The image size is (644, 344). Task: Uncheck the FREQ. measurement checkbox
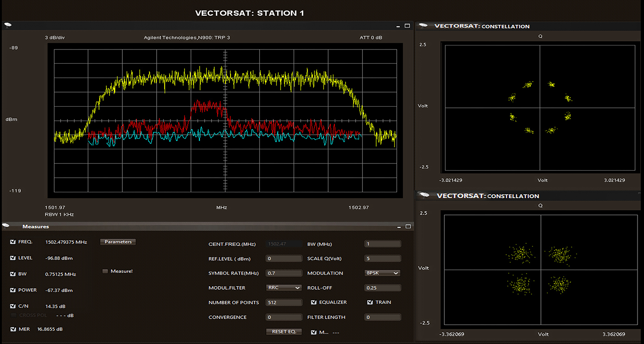click(13, 241)
